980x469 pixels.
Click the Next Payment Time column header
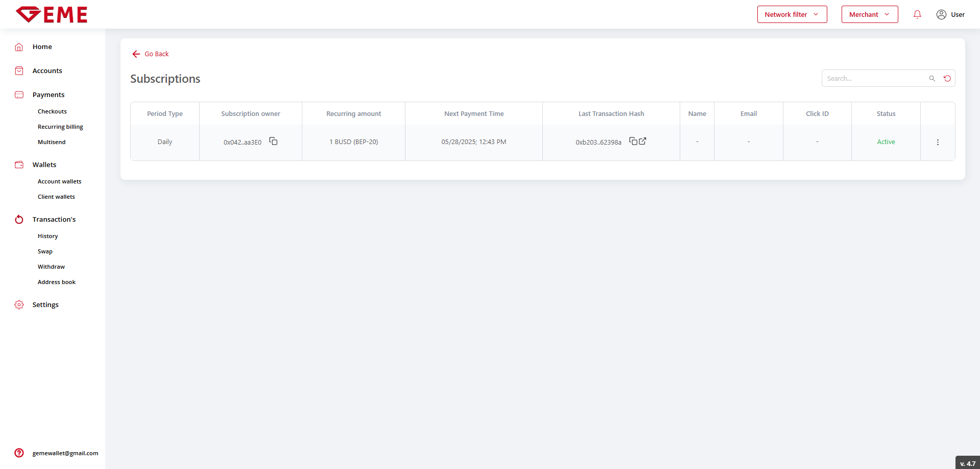473,113
